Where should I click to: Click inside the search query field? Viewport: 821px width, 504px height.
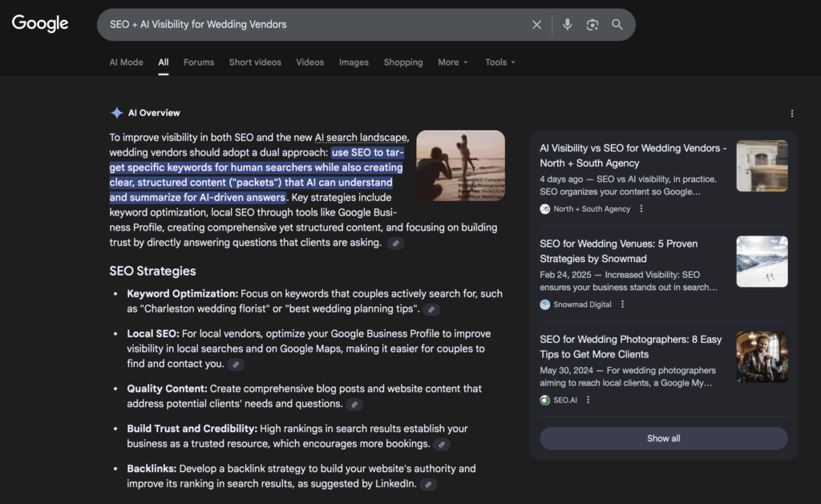[313, 25]
